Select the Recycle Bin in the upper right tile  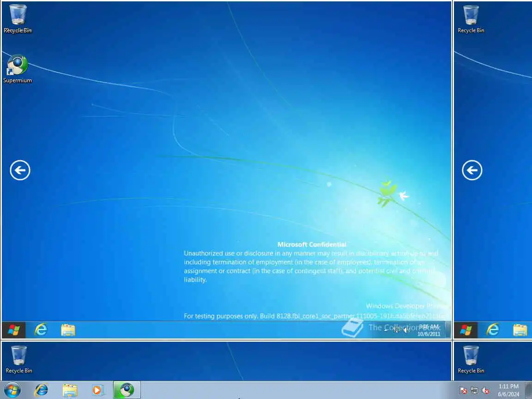pyautogui.click(x=471, y=19)
